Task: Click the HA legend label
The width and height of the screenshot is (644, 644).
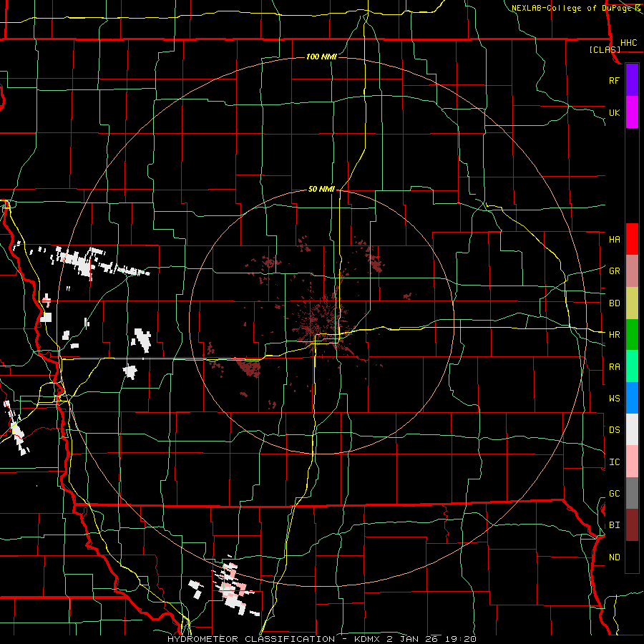Action: [x=614, y=240]
